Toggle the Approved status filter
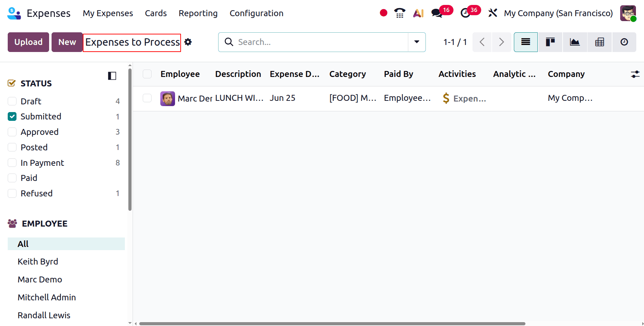The width and height of the screenshot is (644, 326). pos(12,132)
